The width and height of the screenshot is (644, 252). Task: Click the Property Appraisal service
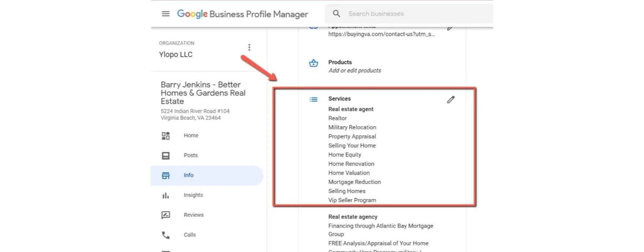(352, 136)
